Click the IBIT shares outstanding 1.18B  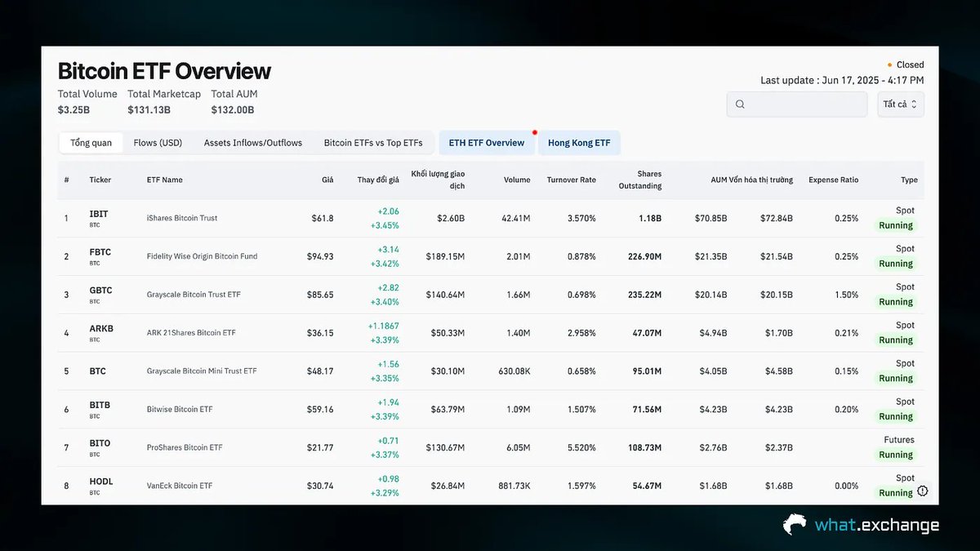click(650, 218)
